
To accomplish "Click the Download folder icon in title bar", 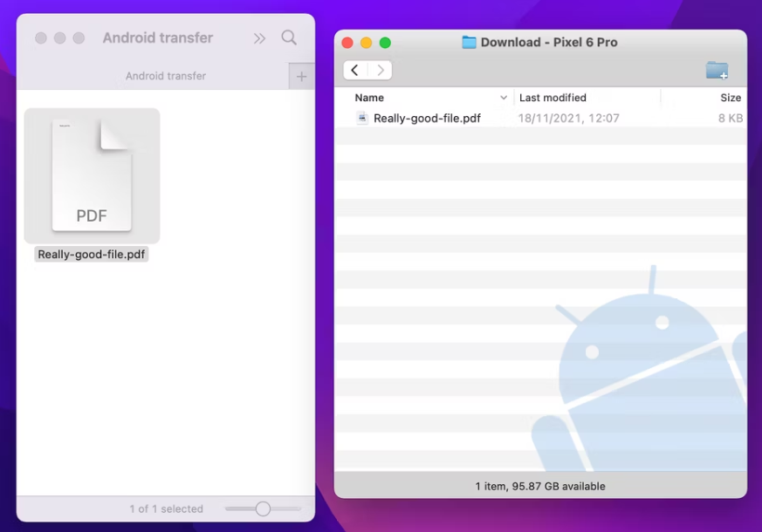I will coord(469,42).
